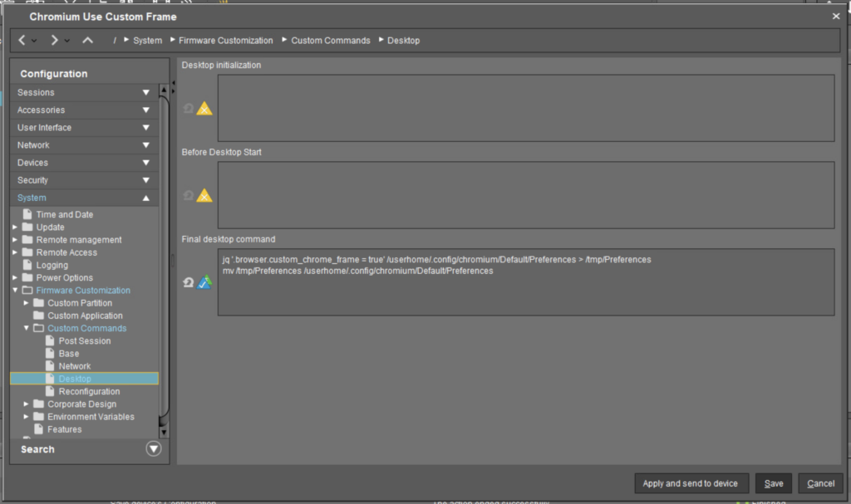Click into the Desktop initialization text area
This screenshot has height=504, width=851.
point(526,108)
